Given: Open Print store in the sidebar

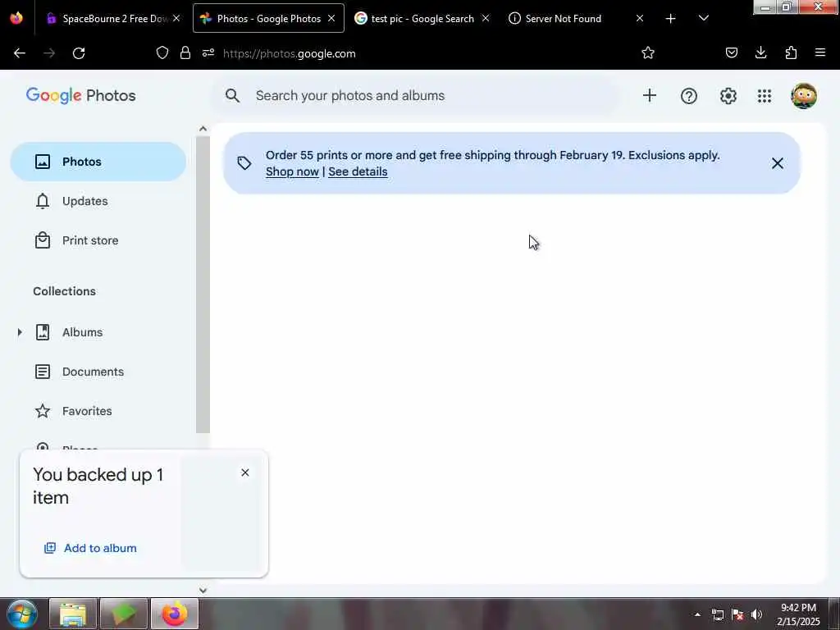Looking at the screenshot, I should tap(98, 240).
